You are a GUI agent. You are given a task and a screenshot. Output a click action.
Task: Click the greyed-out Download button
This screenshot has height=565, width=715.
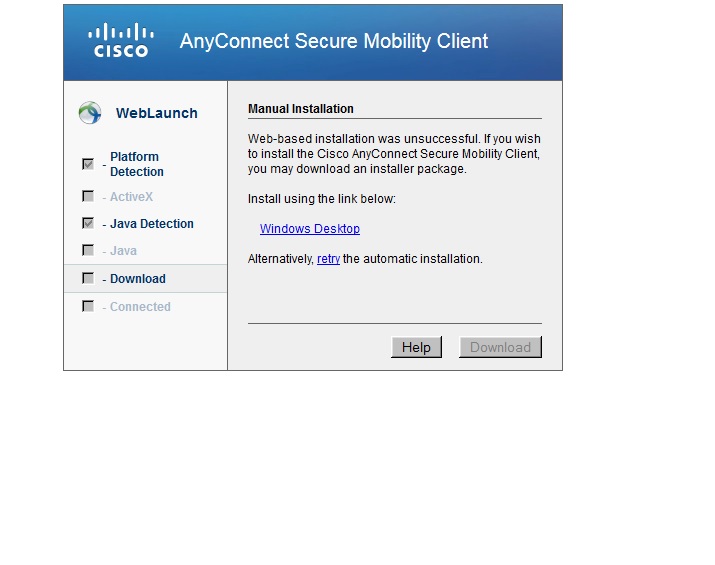[x=500, y=347]
